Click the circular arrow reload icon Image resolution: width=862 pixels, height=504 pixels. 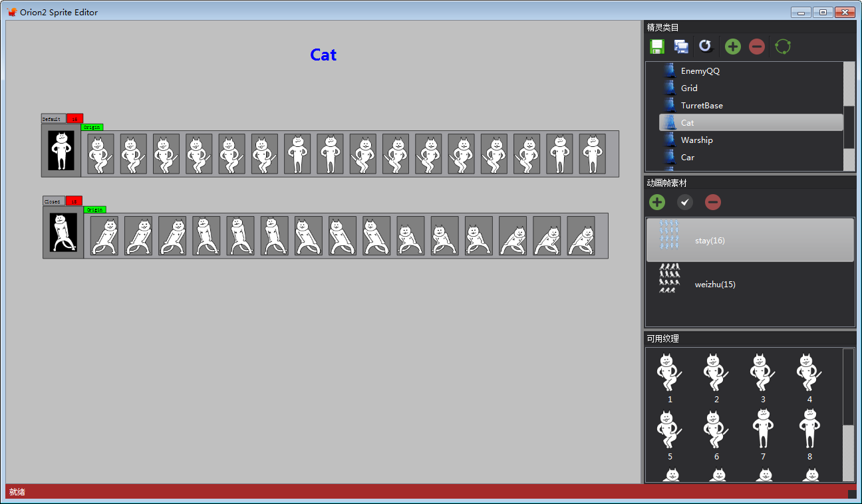(706, 47)
